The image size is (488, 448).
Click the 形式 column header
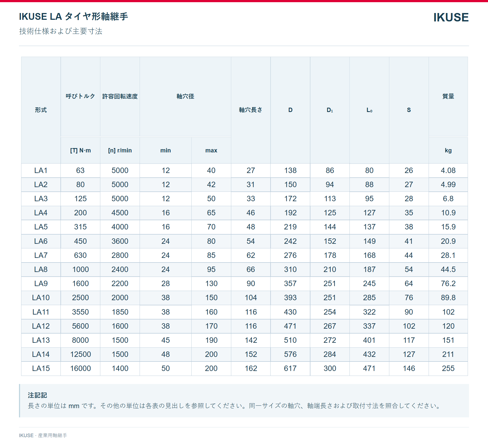click(41, 110)
